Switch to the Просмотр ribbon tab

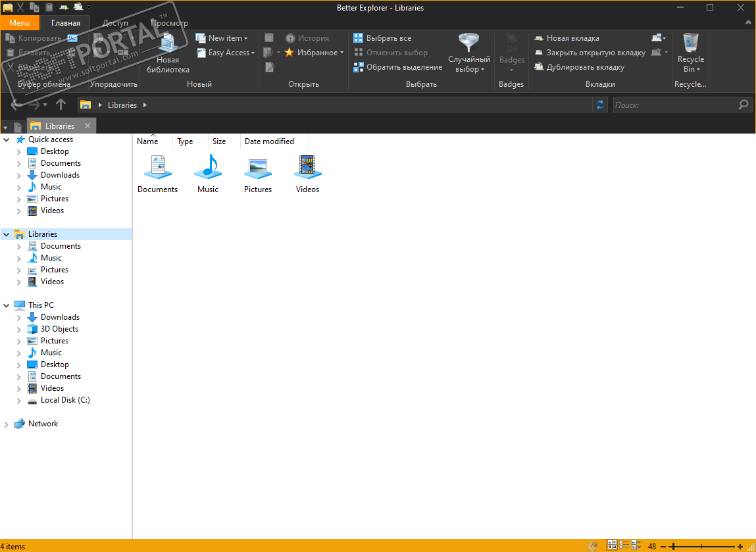[x=169, y=22]
